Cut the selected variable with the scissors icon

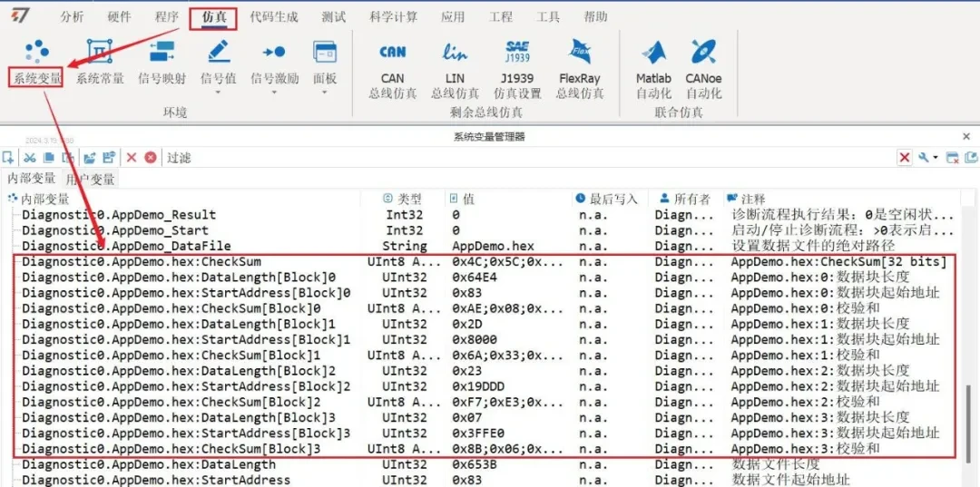pos(30,157)
